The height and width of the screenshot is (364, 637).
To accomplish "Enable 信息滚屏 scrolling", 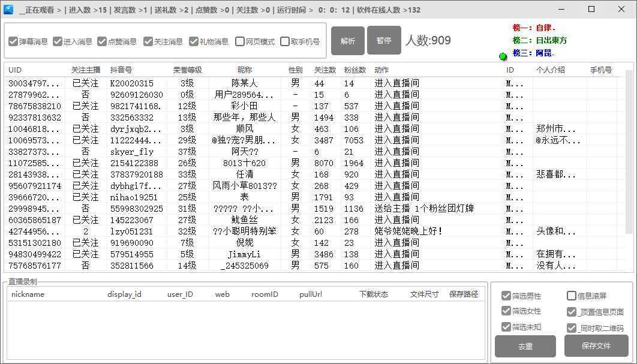I will tap(571, 296).
